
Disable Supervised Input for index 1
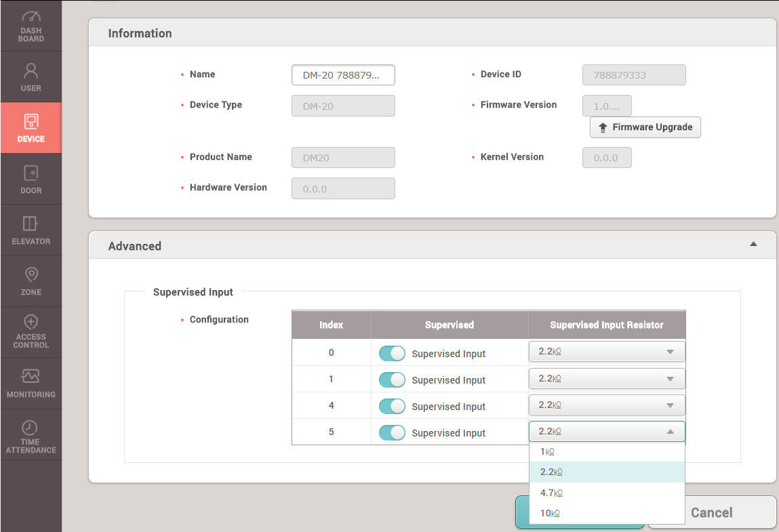click(x=392, y=380)
